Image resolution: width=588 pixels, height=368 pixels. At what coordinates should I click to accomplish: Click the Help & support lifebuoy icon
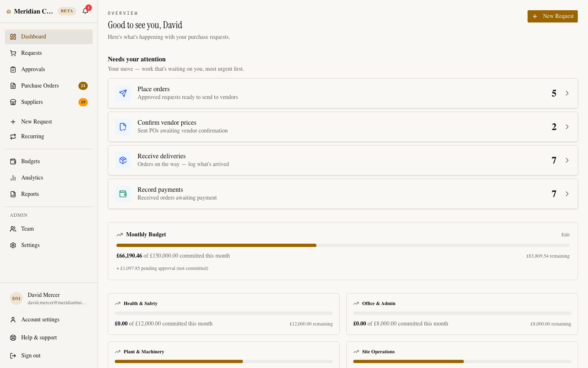point(13,338)
